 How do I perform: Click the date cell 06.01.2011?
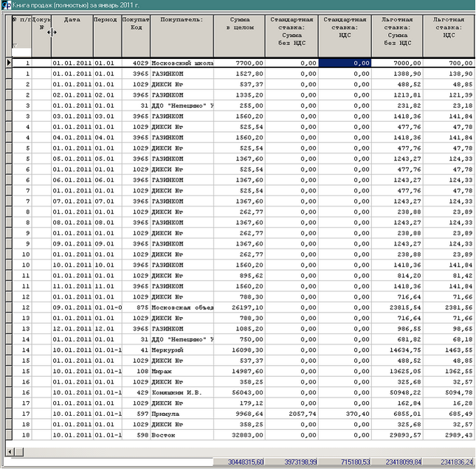coord(72,180)
